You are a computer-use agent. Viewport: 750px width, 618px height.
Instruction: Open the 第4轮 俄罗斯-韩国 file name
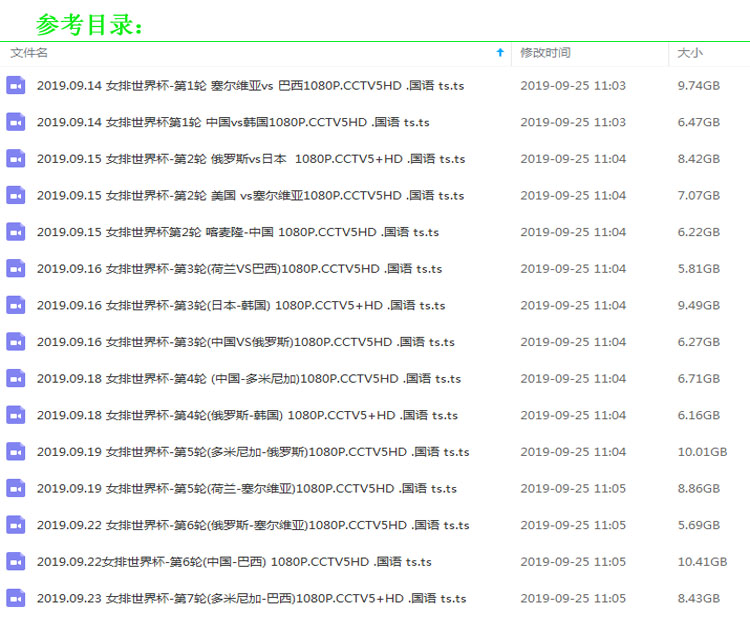[x=247, y=415]
